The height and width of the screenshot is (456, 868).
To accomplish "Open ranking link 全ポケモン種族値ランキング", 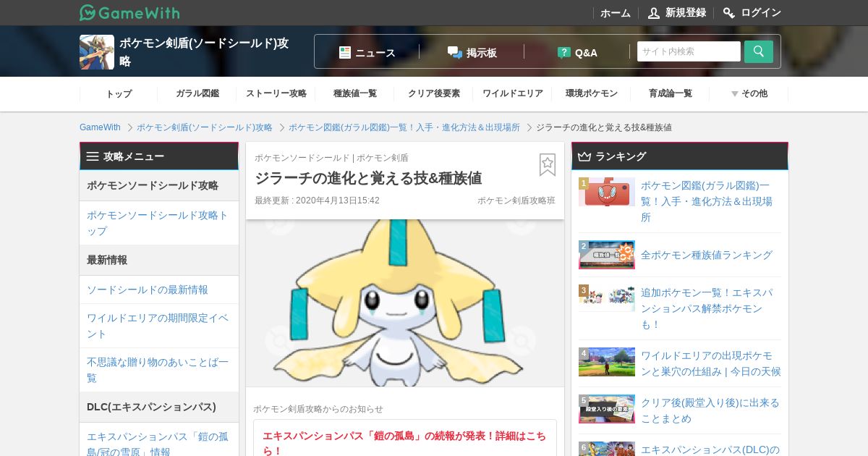I will pyautogui.click(x=707, y=255).
